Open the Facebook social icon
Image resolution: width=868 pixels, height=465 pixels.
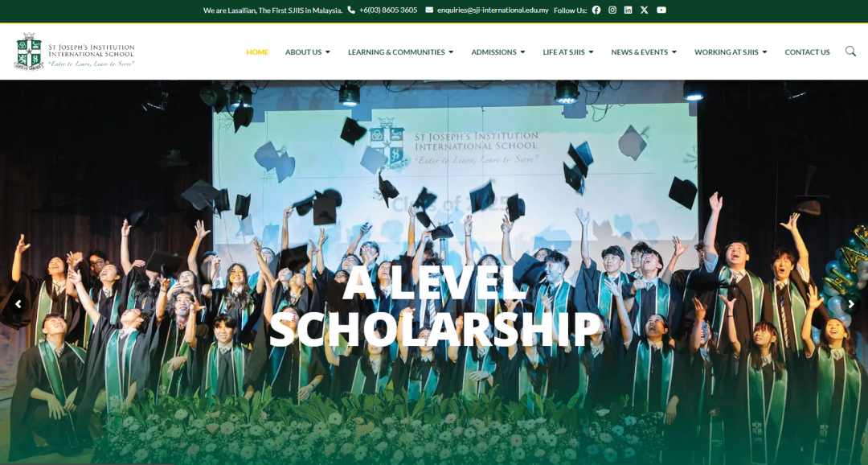coord(596,10)
